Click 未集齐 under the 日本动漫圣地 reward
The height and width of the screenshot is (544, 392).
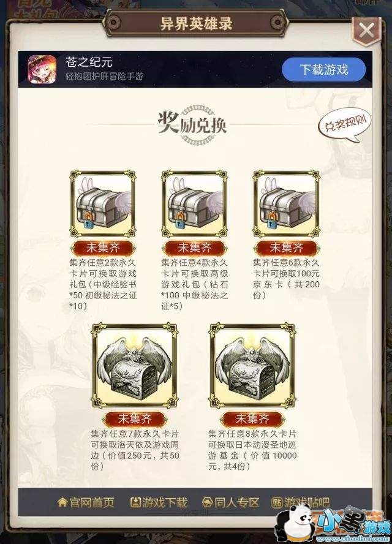[252, 419]
